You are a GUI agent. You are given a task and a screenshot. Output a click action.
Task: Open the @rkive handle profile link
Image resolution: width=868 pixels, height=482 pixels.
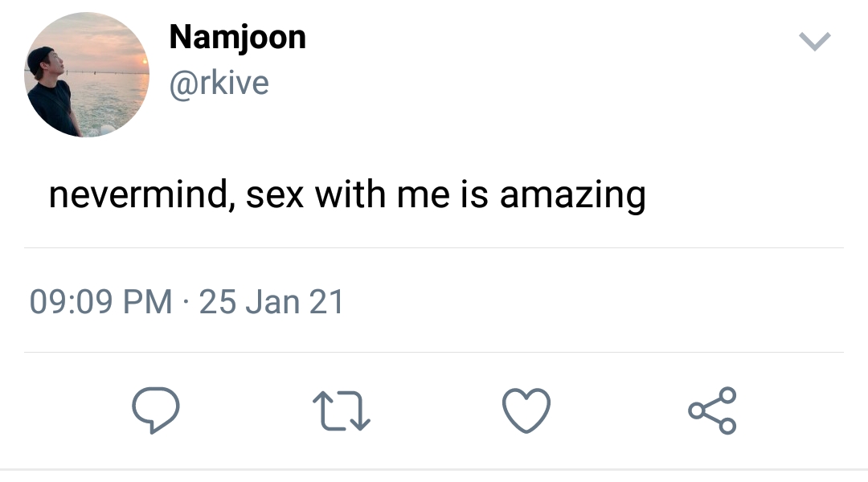[219, 83]
